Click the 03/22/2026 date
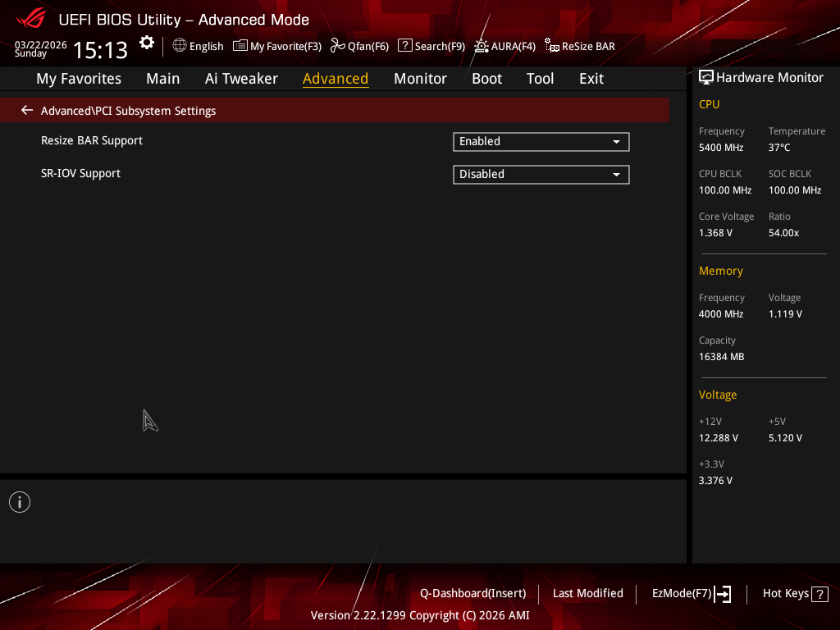The width and height of the screenshot is (840, 630). click(x=41, y=44)
